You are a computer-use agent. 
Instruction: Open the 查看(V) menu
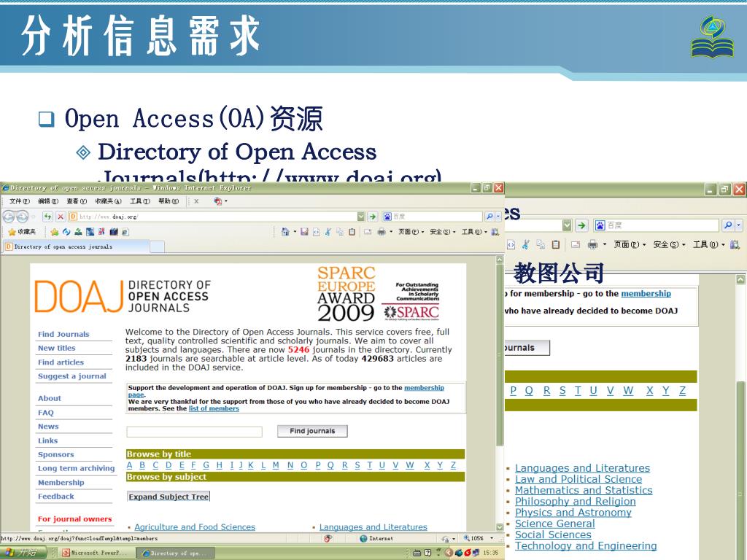(x=76, y=201)
